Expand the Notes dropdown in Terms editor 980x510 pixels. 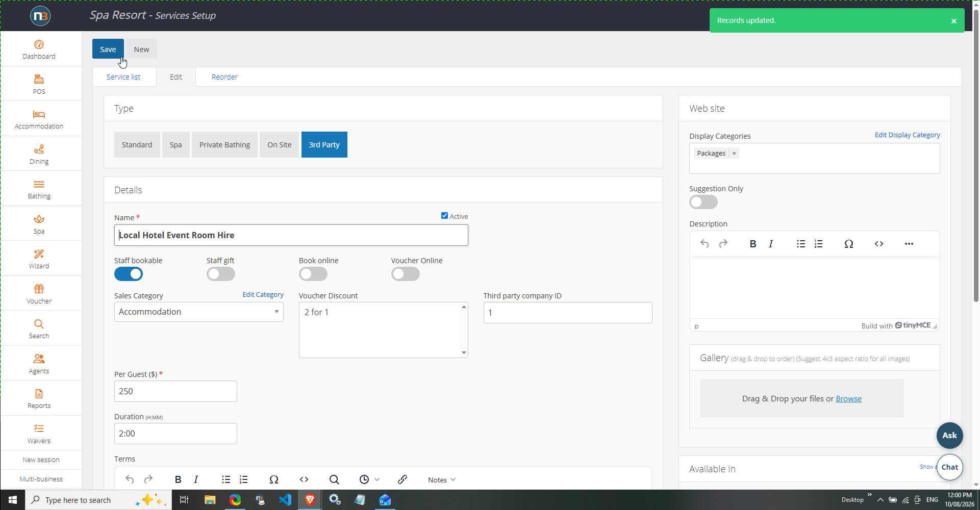[x=442, y=479]
